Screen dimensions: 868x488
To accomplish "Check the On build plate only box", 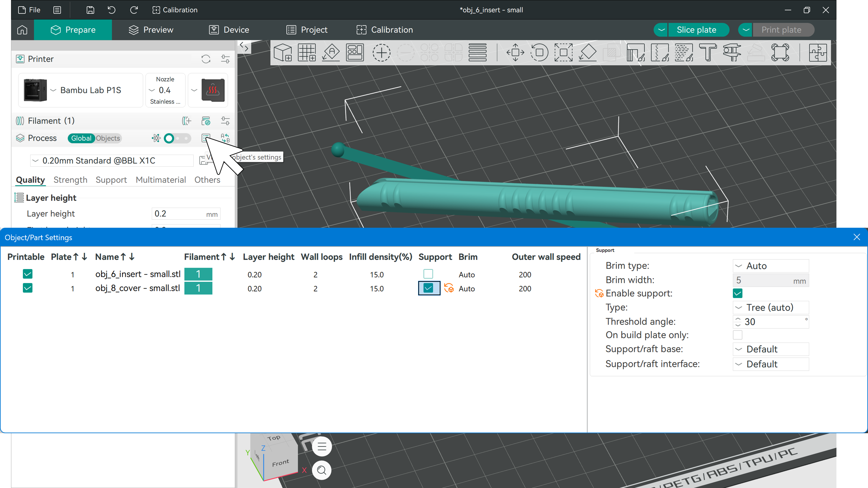I will click(737, 335).
